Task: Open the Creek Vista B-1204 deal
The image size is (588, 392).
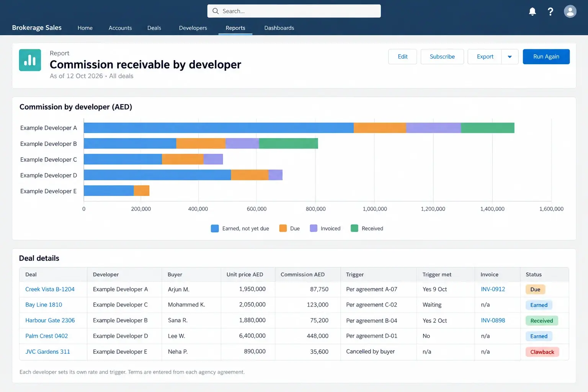Action: tap(50, 289)
